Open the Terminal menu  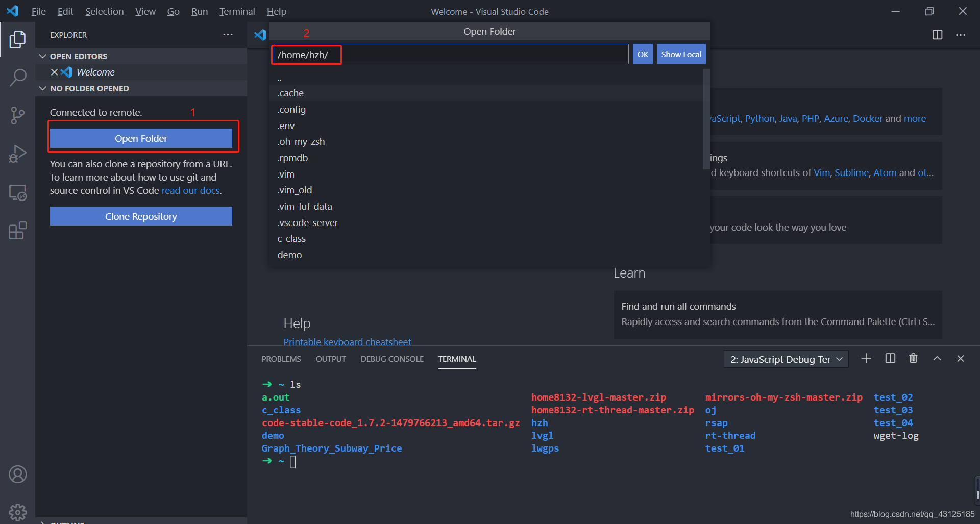[237, 11]
